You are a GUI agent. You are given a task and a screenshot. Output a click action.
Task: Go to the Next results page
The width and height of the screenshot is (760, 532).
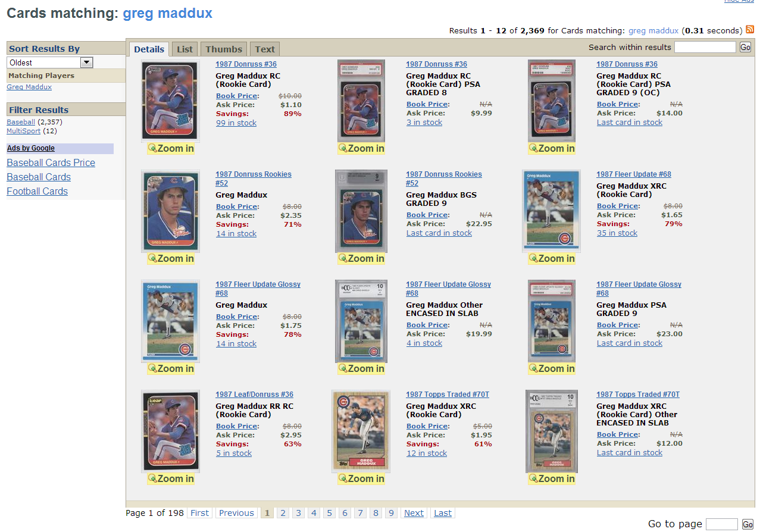(x=414, y=513)
